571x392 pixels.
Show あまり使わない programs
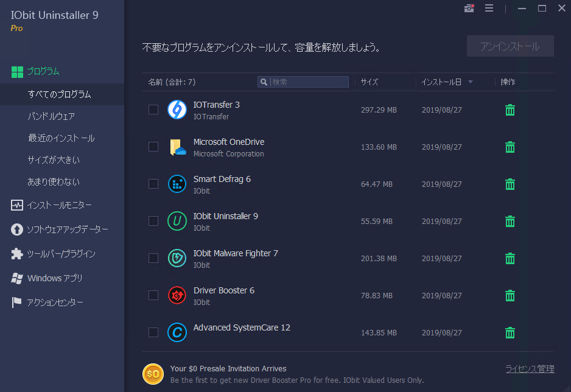coord(54,181)
